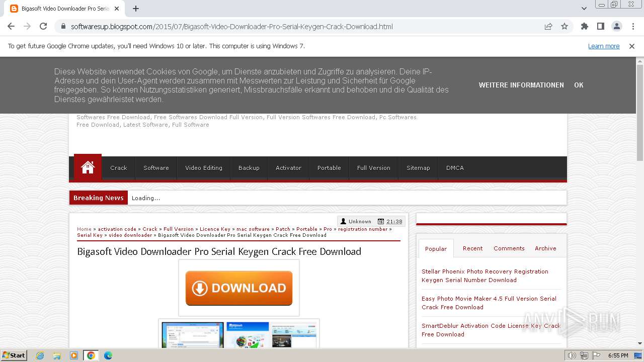Follow the Licence Key breadcrumb link
The height and width of the screenshot is (362, 644).
pos(215,229)
